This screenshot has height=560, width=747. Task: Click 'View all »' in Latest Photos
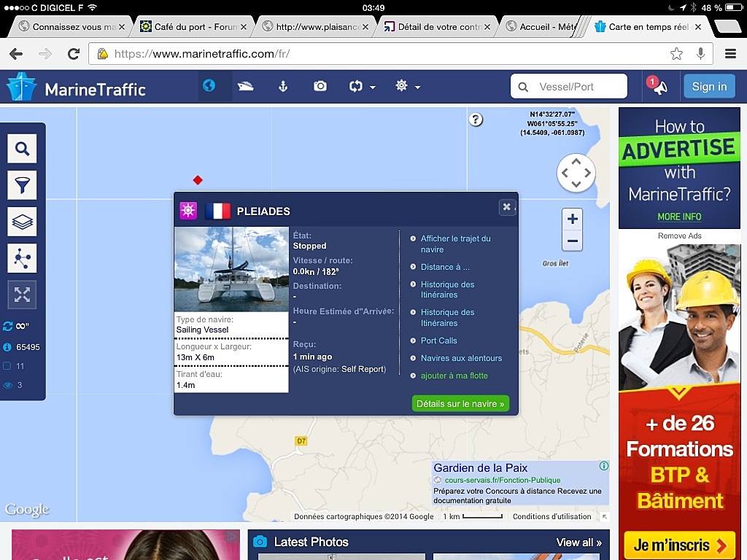point(578,542)
